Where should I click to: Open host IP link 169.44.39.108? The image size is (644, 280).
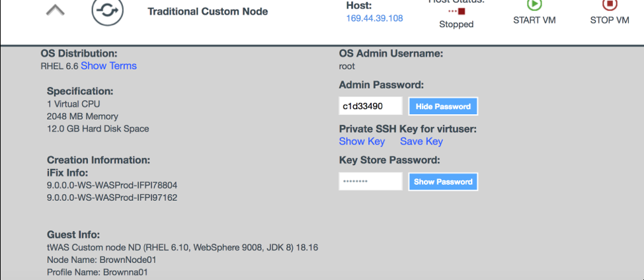(374, 18)
